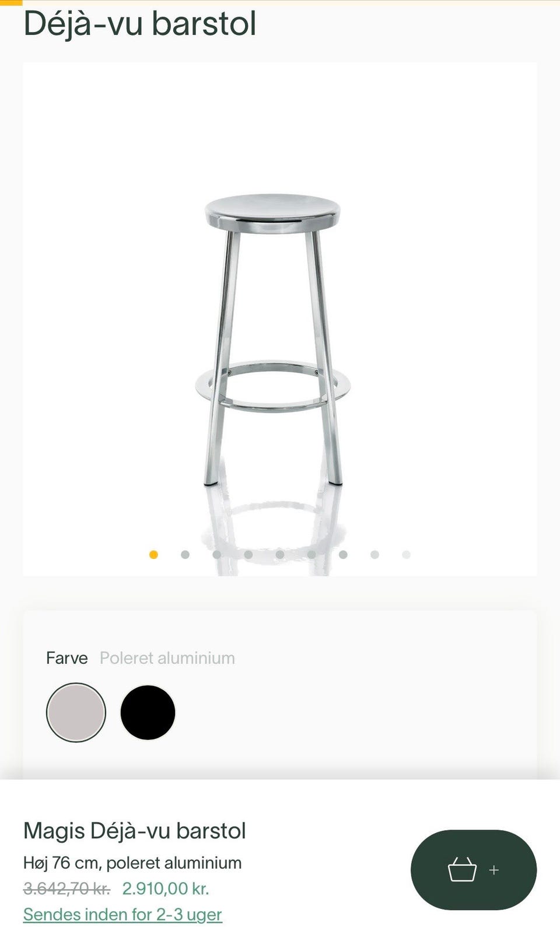Jump to the third carousel image dot
560x927 pixels.
pyautogui.click(x=216, y=555)
